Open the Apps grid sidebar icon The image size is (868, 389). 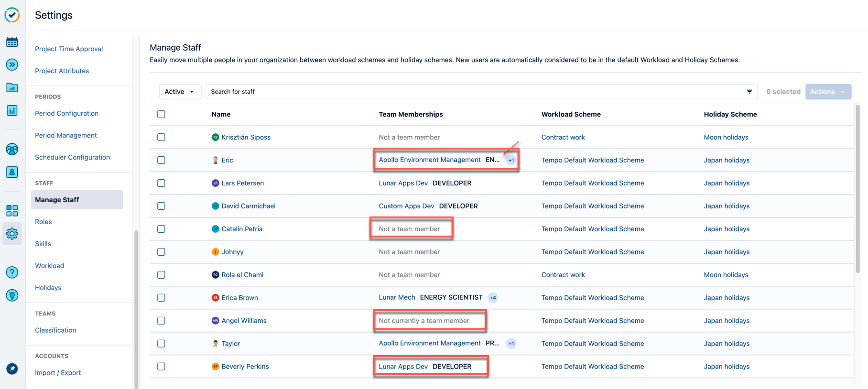point(12,211)
